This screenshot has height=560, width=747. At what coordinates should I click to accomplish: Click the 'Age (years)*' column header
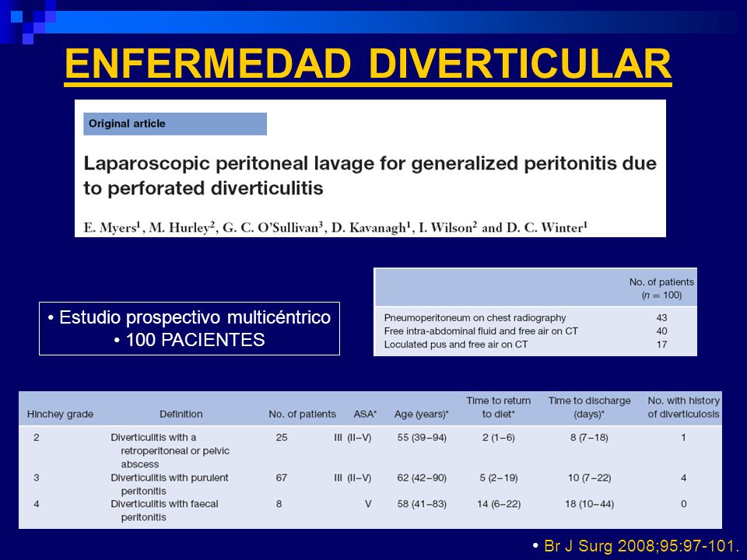click(422, 415)
